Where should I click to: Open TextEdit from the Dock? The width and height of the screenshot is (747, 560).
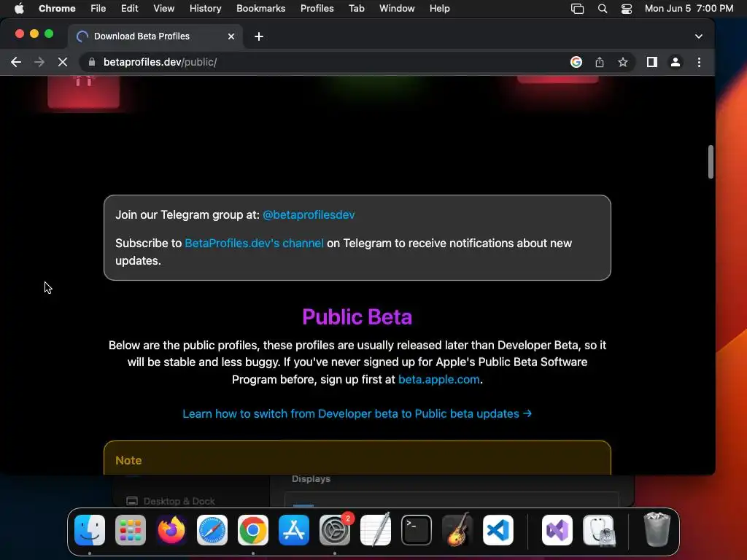pos(376,530)
